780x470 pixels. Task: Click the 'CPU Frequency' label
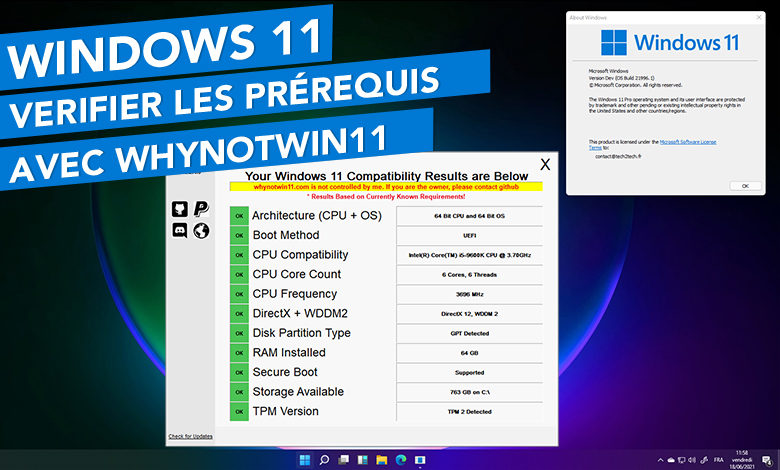(x=295, y=294)
